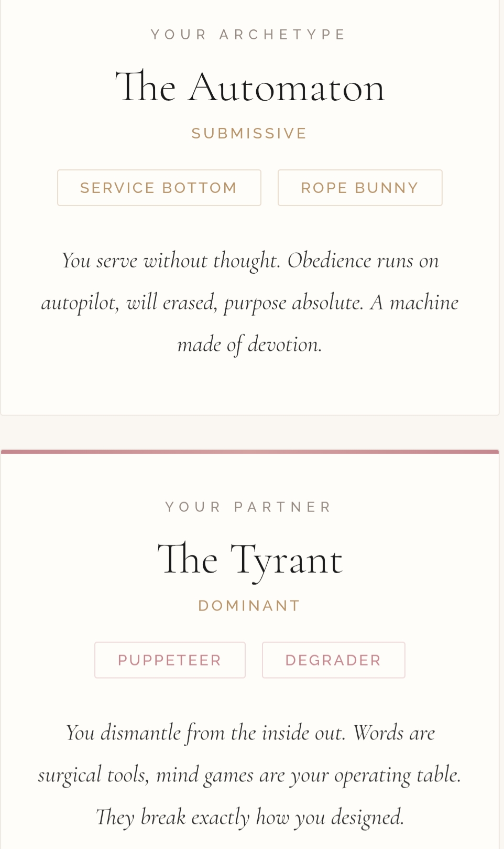Tap the YOUR ARCHETYPE label
This screenshot has width=504, height=849.
(x=249, y=35)
